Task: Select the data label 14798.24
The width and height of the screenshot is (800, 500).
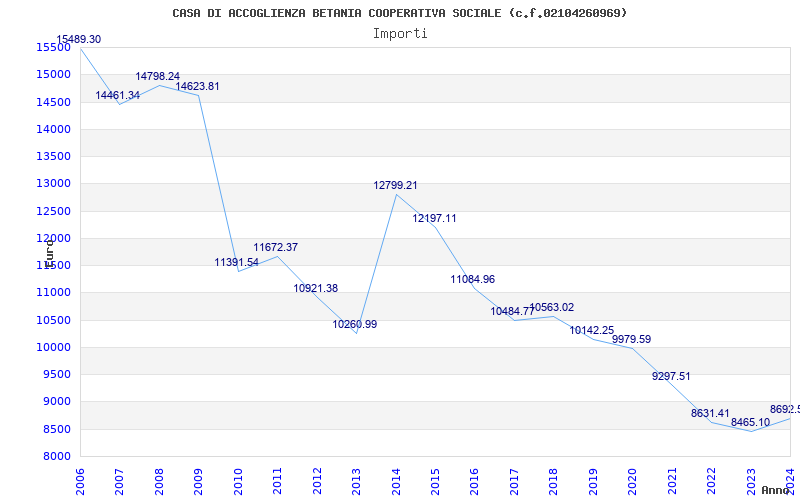Action: pos(157,77)
